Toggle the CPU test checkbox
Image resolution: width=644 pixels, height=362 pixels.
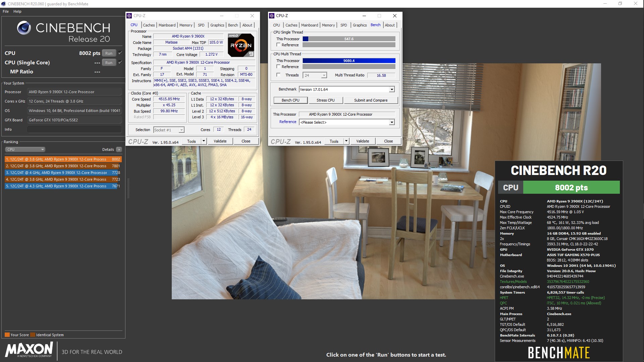(x=120, y=53)
